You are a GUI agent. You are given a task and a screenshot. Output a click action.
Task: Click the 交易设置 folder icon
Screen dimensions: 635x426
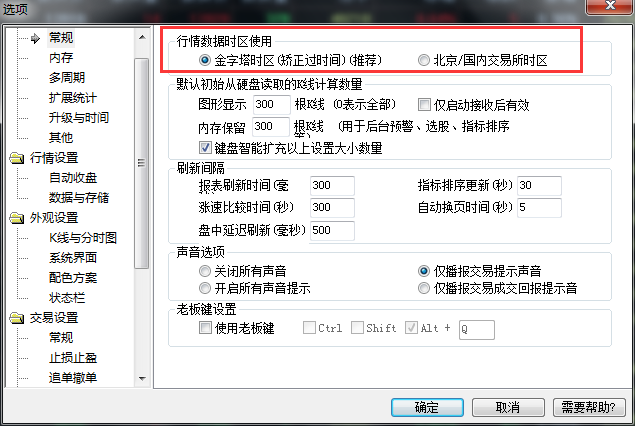(x=17, y=318)
